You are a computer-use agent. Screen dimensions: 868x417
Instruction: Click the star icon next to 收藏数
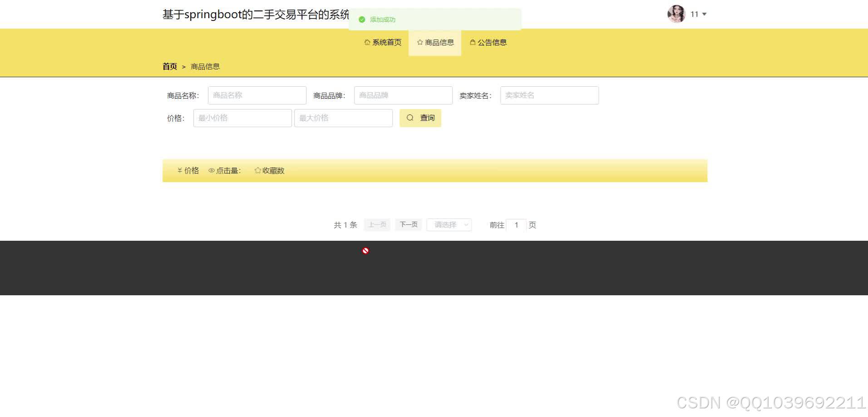[x=257, y=170]
